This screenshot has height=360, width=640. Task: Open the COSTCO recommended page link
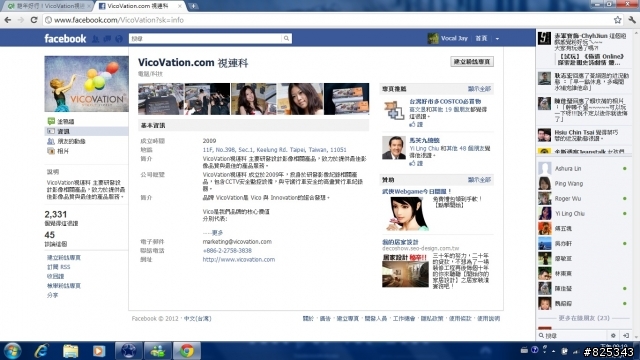445,101
